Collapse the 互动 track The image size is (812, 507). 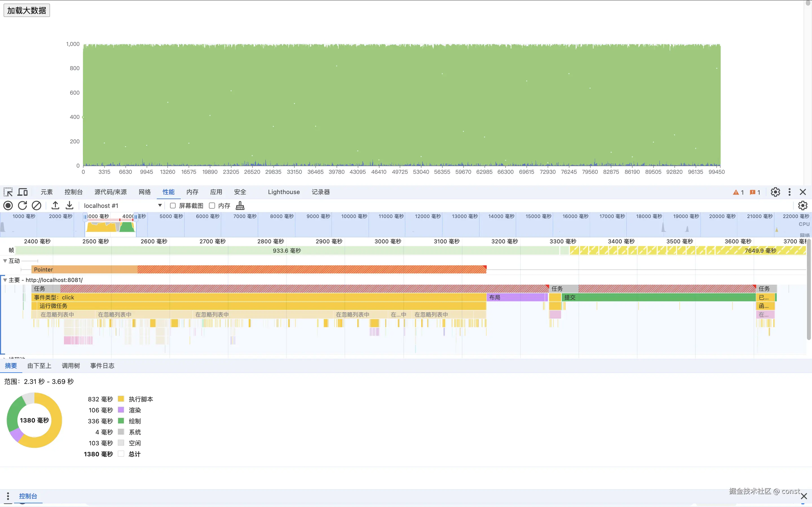click(5, 261)
